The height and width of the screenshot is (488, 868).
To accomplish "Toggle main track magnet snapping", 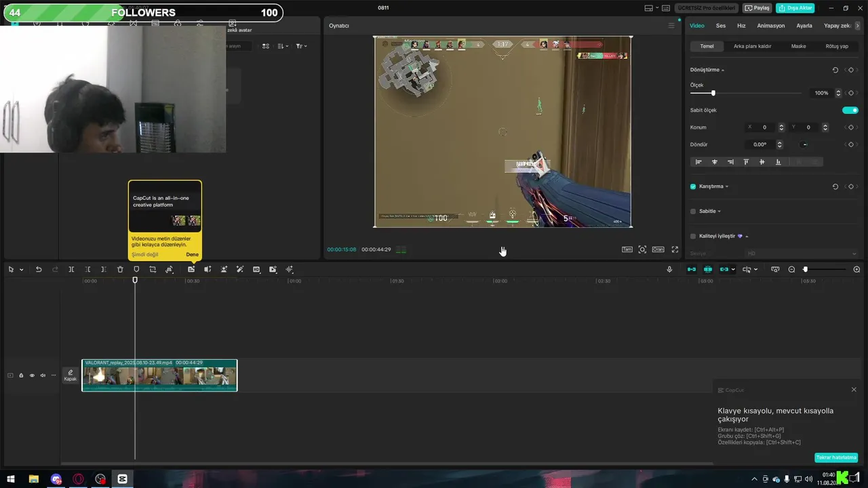I will 692,270.
